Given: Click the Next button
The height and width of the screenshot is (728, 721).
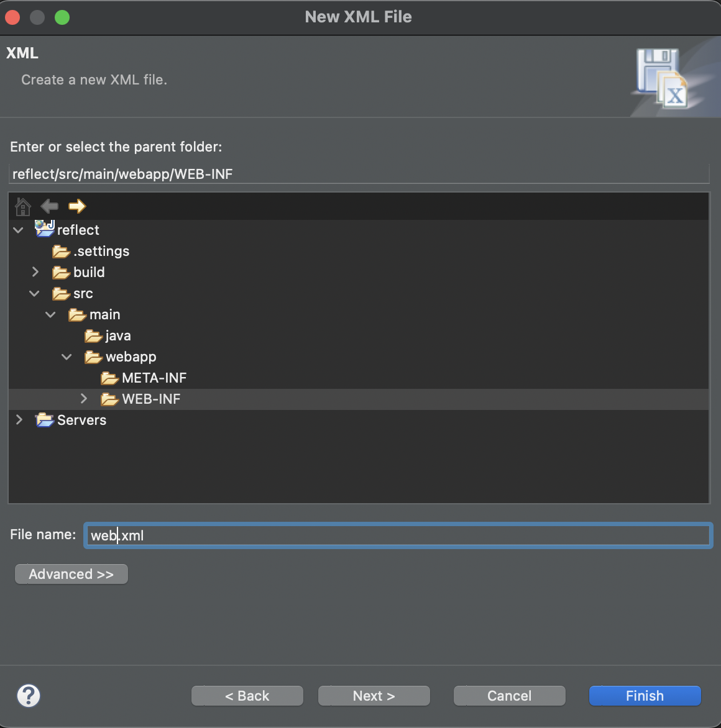Looking at the screenshot, I should pos(374,696).
